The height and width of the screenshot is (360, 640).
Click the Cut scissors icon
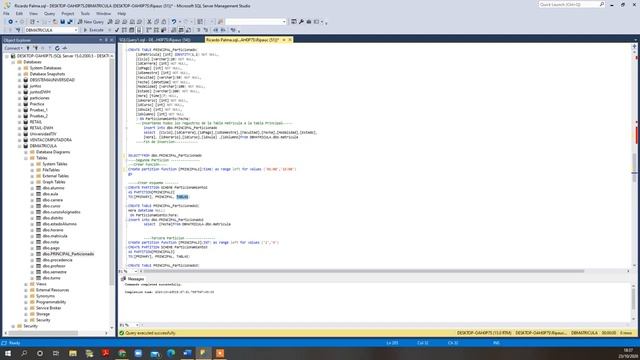[149, 22]
